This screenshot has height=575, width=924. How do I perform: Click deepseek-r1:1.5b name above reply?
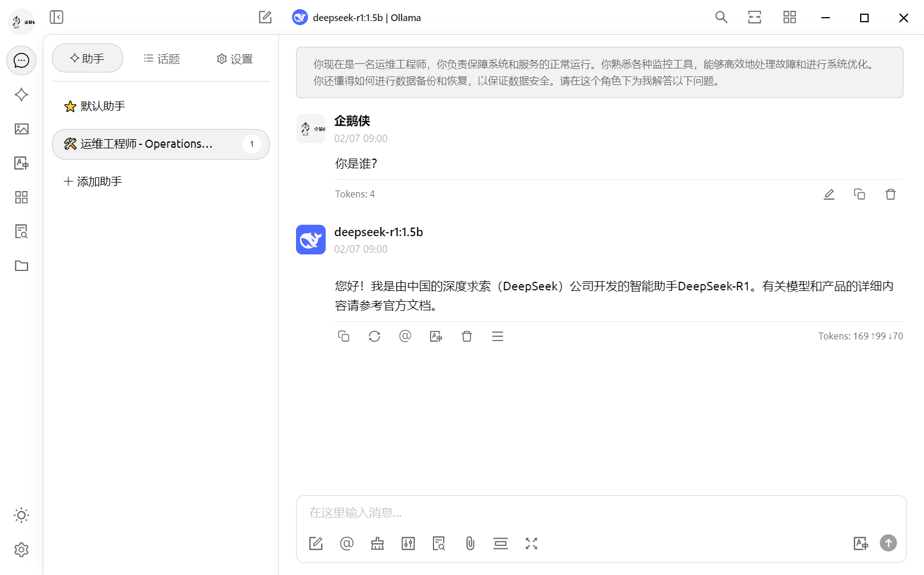[379, 232]
